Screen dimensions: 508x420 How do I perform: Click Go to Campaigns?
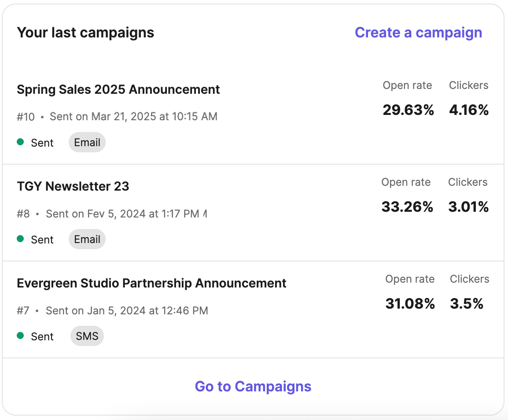pyautogui.click(x=253, y=386)
